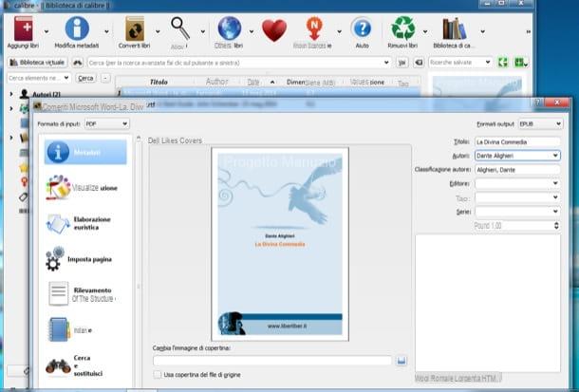Image resolution: width=579 pixels, height=392 pixels.
Task: Expand the Autori tree category
Action: click(x=11, y=94)
